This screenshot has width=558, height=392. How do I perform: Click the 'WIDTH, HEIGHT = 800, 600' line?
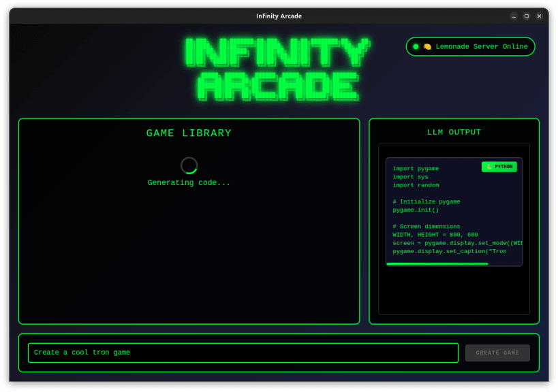[435, 235]
